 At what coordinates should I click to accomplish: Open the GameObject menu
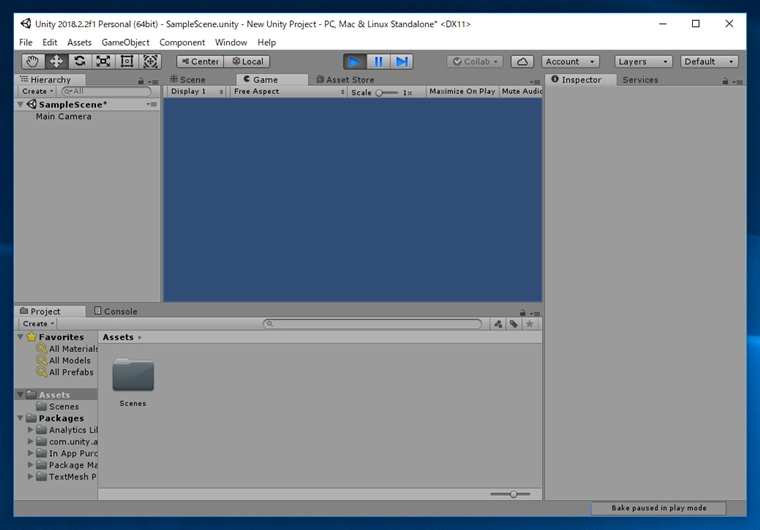coord(126,43)
